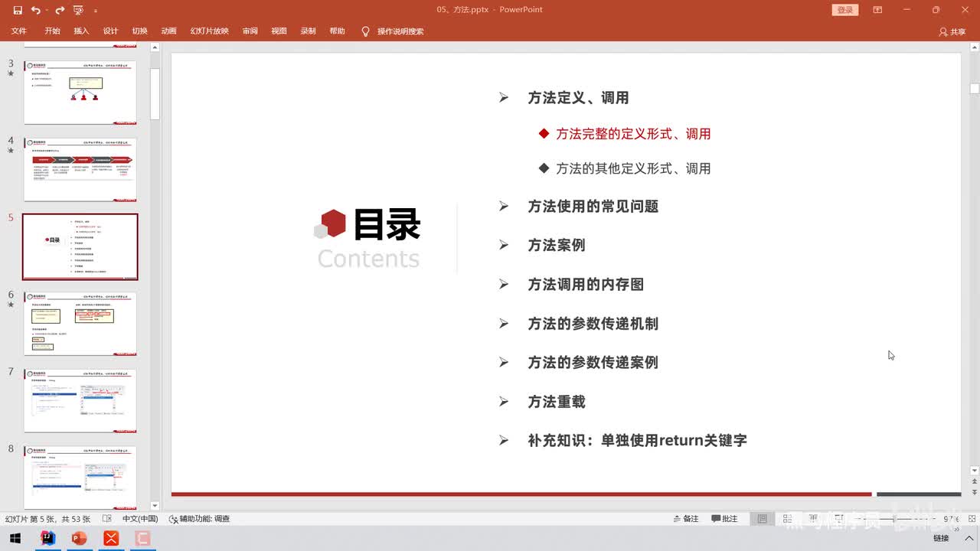Open the 设计 ribbon tab
The height and width of the screenshot is (551, 980).
[110, 31]
